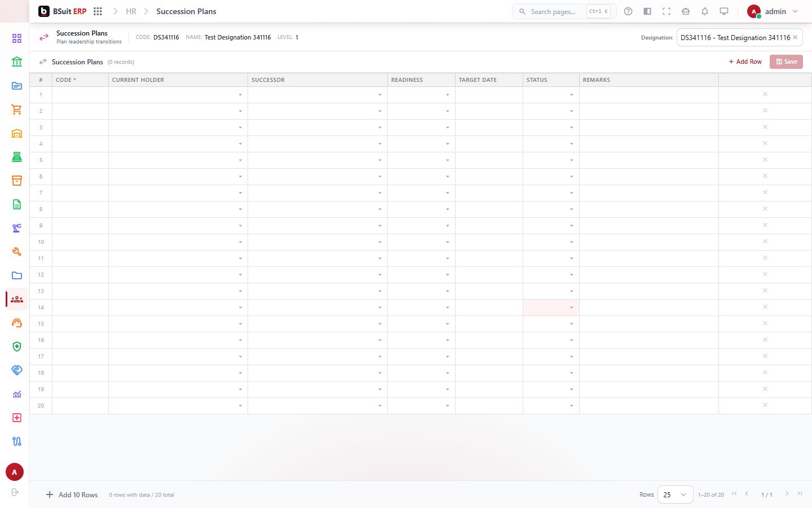
Task: Click the Remarks cell in row 7
Action: click(x=649, y=193)
